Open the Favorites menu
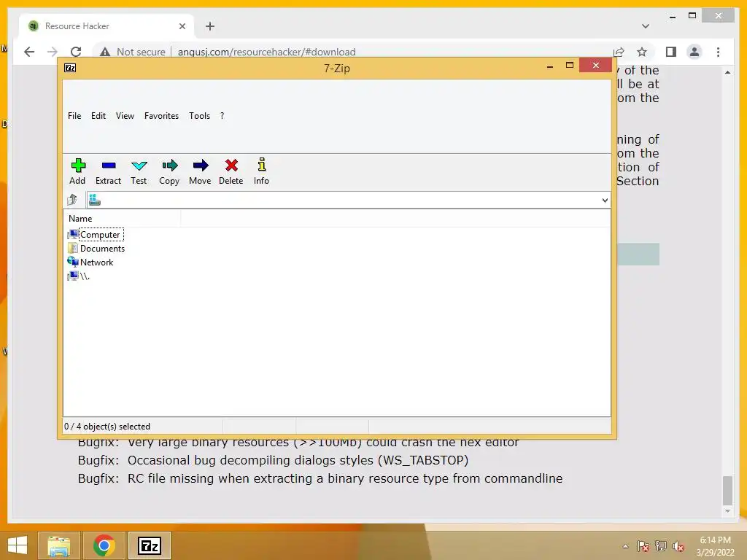Image resolution: width=747 pixels, height=560 pixels. click(161, 116)
